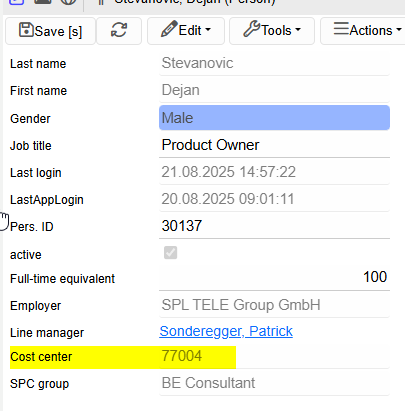
Task: Click the Employer label
Action: [36, 306]
